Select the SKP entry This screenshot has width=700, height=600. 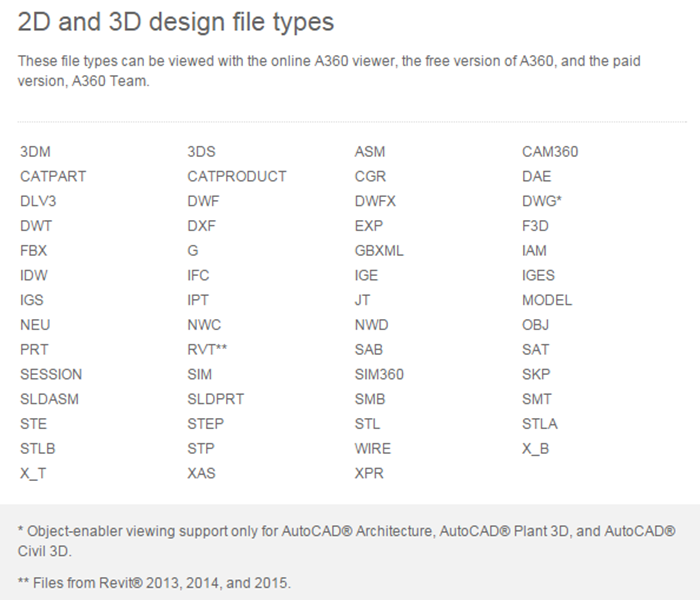(536, 375)
